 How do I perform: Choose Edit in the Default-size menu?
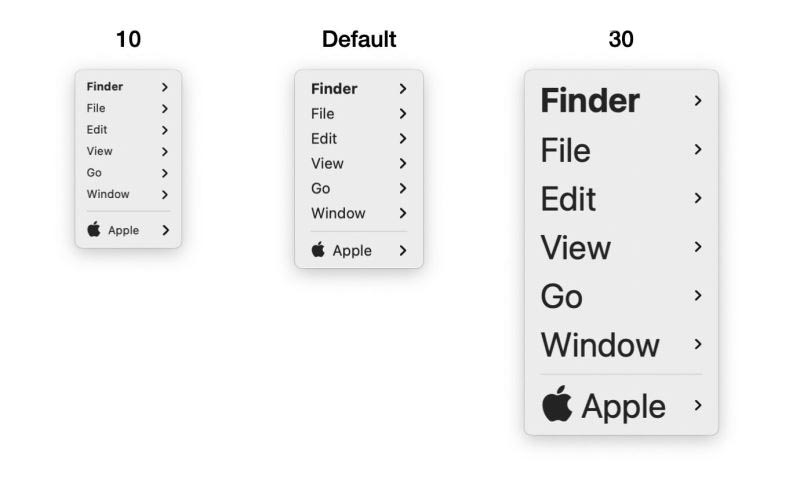324,139
